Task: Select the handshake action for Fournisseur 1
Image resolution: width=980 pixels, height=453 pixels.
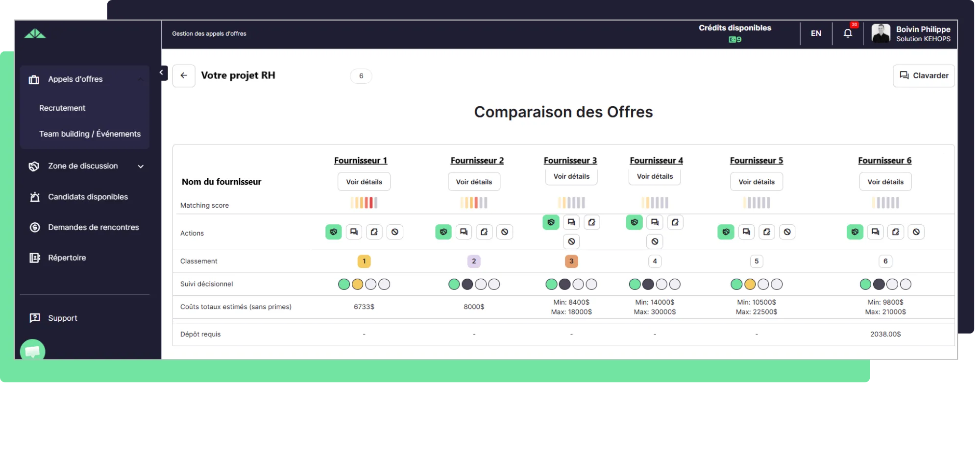Action: pos(334,232)
